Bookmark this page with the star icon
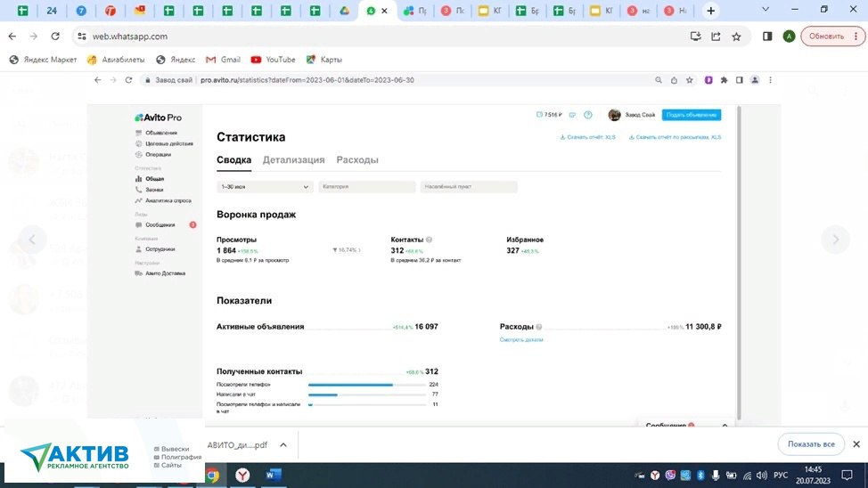This screenshot has width=868, height=488. (736, 37)
